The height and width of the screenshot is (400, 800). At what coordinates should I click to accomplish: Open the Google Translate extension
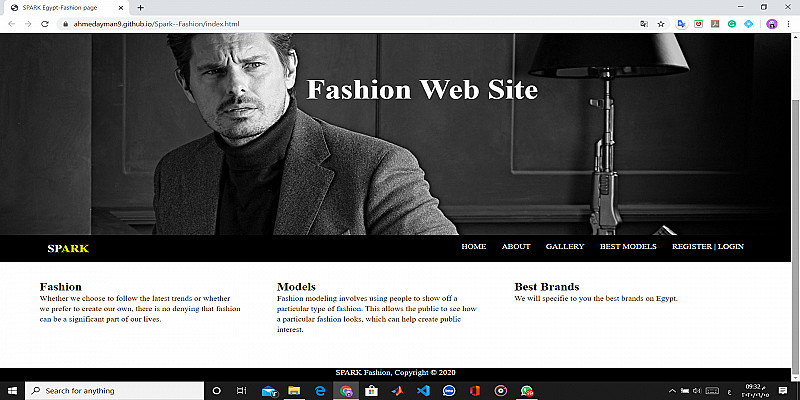(681, 24)
